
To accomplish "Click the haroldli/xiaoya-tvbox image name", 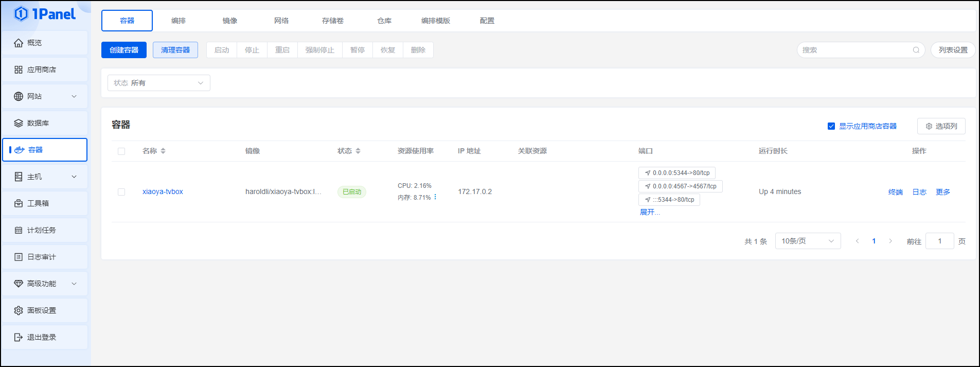I will (283, 191).
